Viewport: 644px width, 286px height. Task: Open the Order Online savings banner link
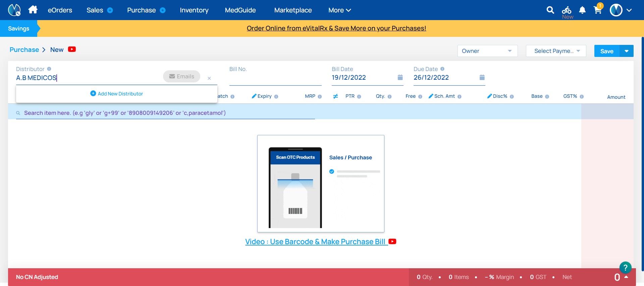[x=336, y=28]
